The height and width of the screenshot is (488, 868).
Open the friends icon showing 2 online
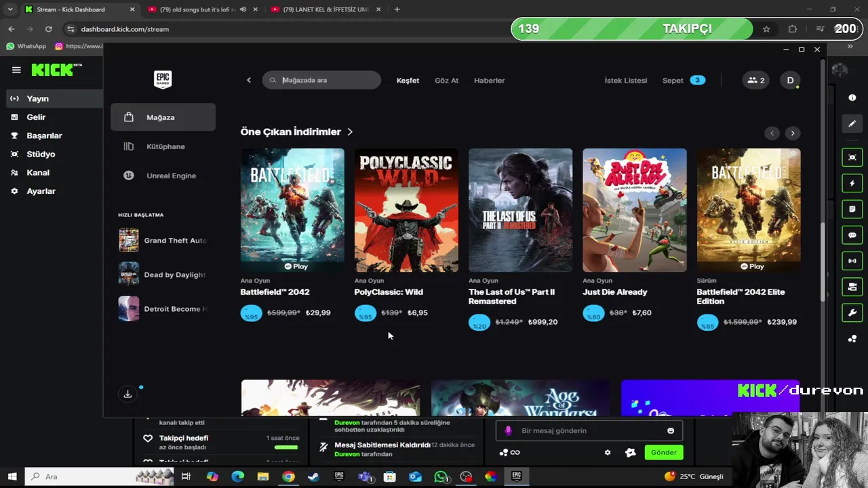[x=755, y=80]
